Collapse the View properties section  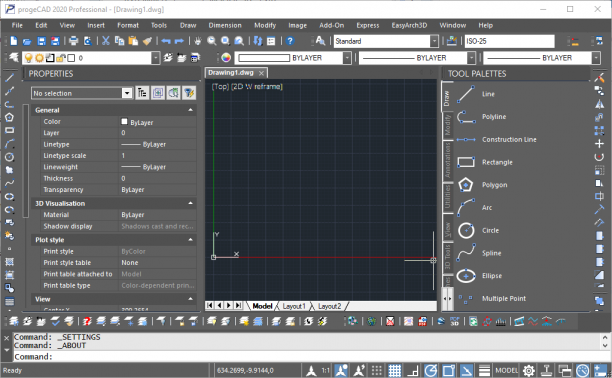[190, 299]
